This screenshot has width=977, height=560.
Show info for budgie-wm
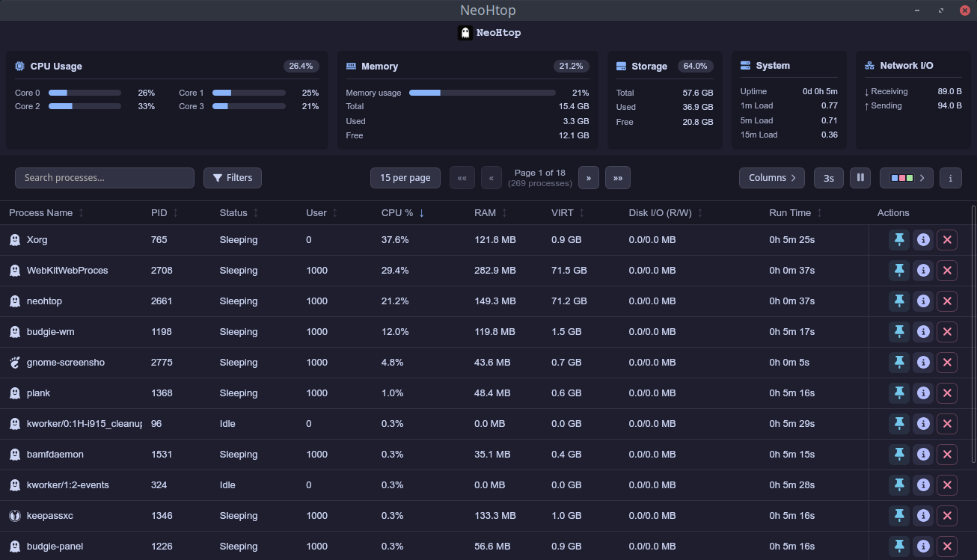tap(923, 332)
